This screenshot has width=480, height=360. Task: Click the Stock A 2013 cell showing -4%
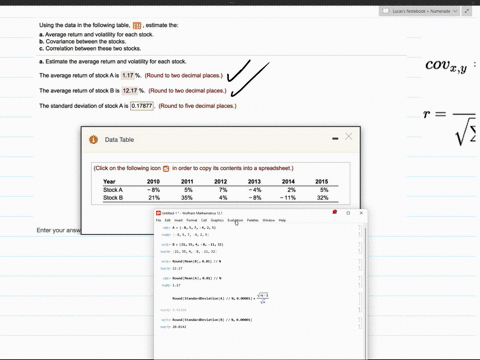tap(255, 190)
